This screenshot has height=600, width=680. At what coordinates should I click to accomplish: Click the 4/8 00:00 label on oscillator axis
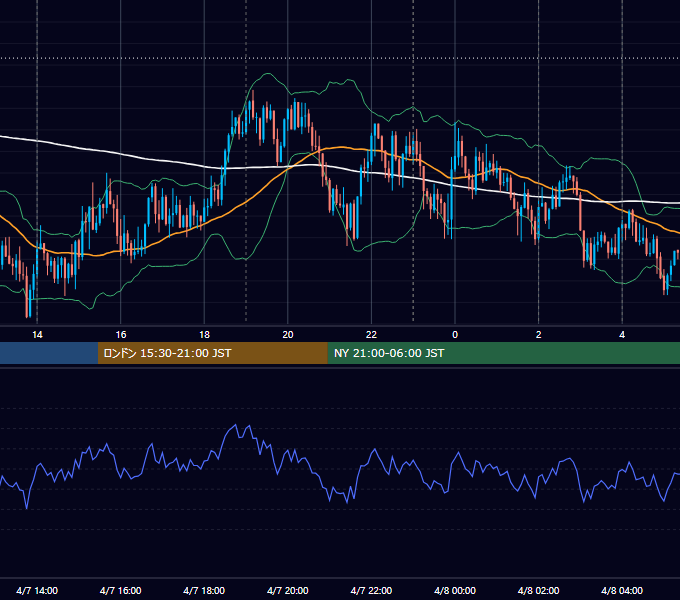[455, 590]
